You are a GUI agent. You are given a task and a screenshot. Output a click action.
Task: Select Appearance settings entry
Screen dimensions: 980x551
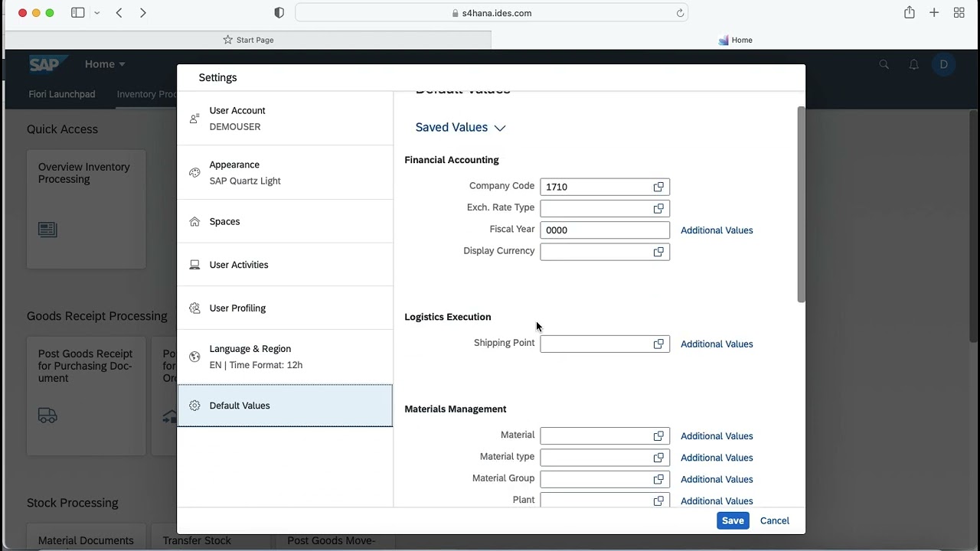[285, 173]
